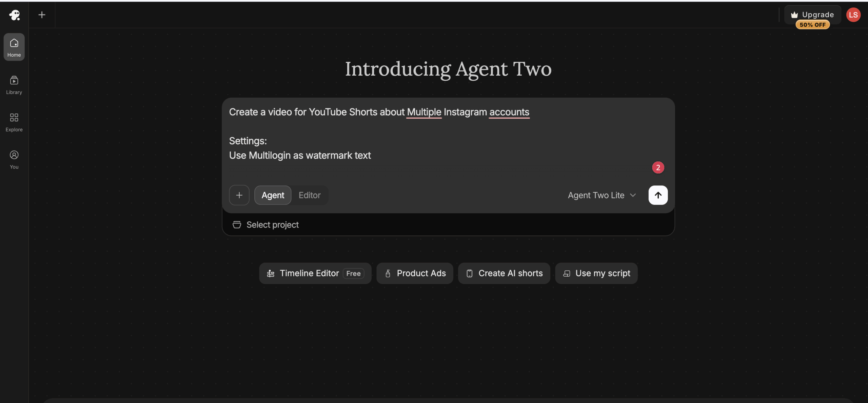The height and width of the screenshot is (403, 868).
Task: Open a new tab with the plus icon
Action: coord(42,15)
